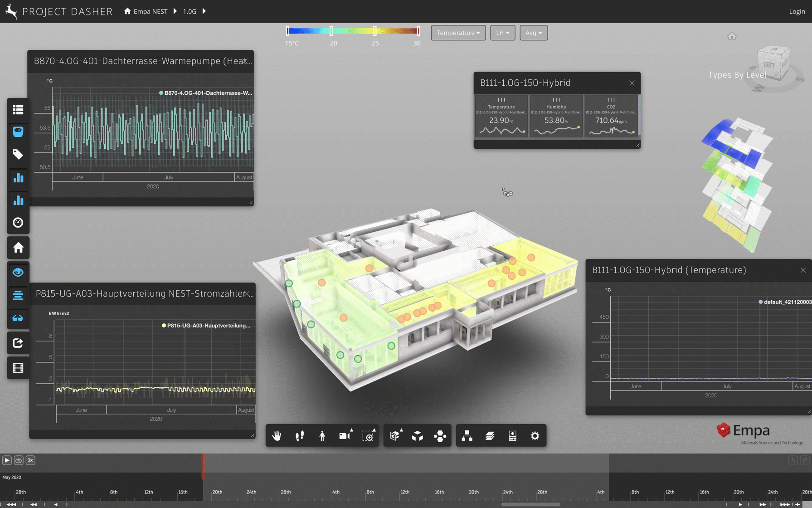
Task: Click the film strip icon in sidebar
Action: coord(18,368)
